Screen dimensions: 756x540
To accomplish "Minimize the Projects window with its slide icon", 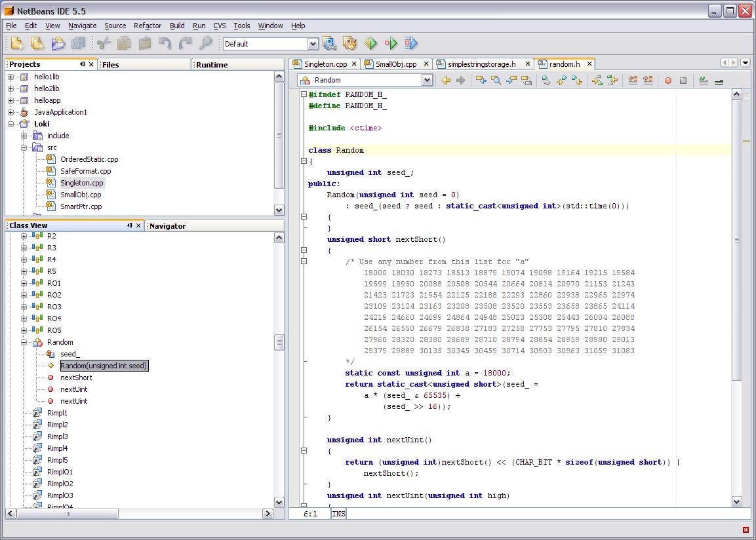I will point(83,64).
